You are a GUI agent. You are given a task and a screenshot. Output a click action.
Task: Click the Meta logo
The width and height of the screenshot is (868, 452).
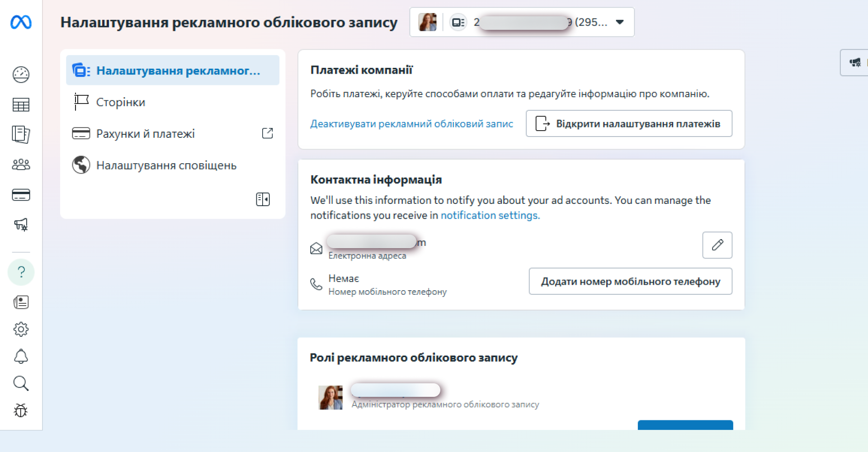tap(21, 22)
